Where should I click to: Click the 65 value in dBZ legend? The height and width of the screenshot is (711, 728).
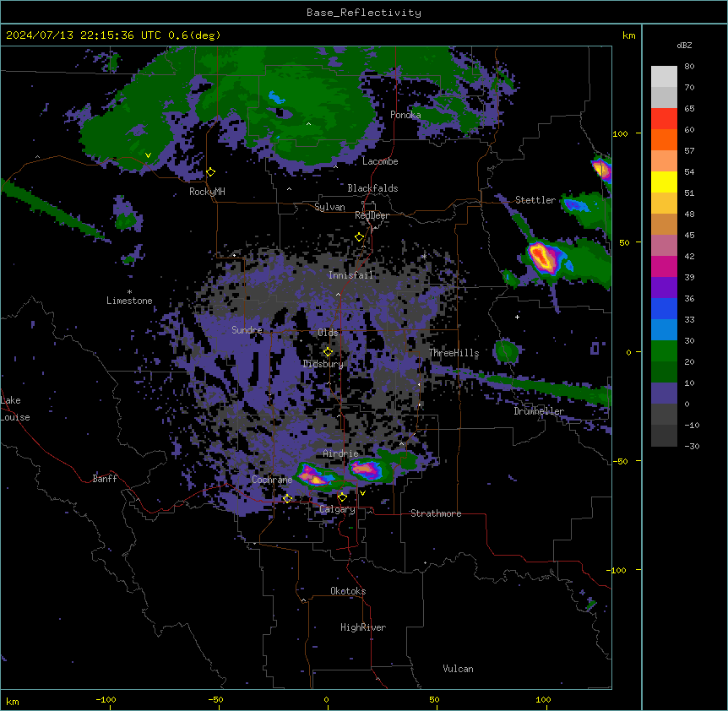tap(689, 109)
